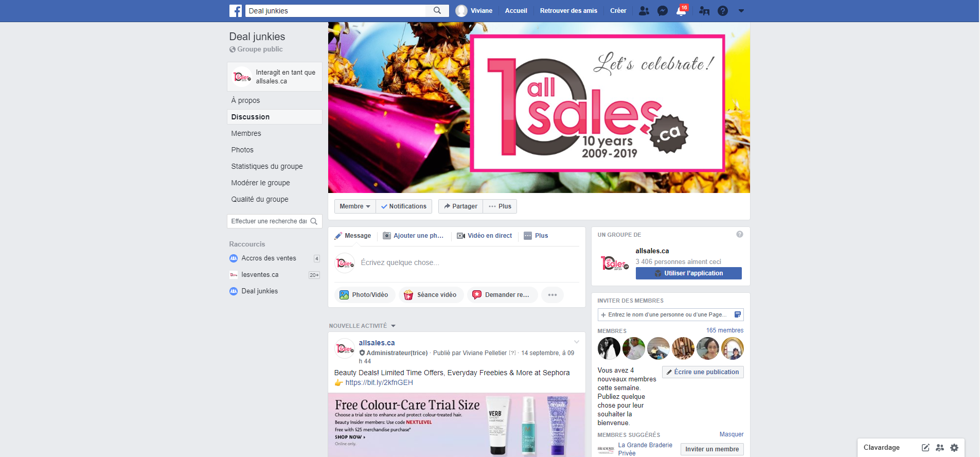Open chat settings gear icon
The image size is (980, 457).
954,448
